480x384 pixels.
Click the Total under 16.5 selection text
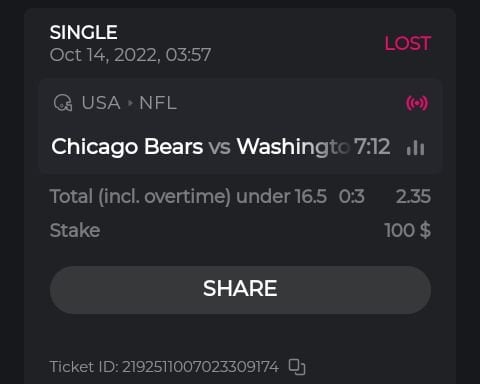tap(188, 196)
